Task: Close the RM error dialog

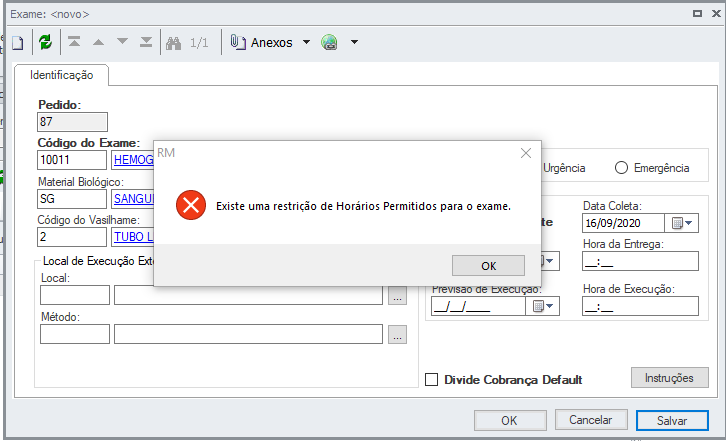Action: click(x=526, y=153)
